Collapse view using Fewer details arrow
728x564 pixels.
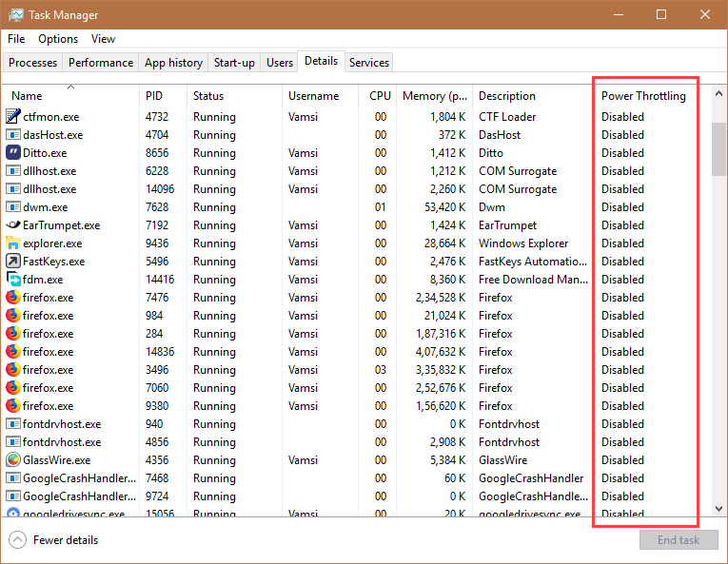(x=17, y=540)
